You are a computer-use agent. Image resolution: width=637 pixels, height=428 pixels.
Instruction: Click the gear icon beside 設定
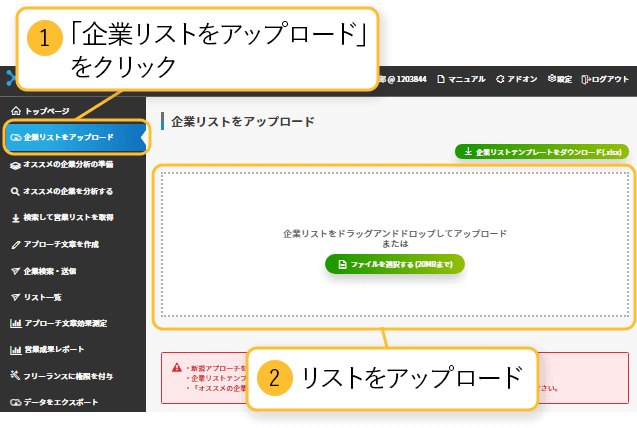[x=551, y=78]
